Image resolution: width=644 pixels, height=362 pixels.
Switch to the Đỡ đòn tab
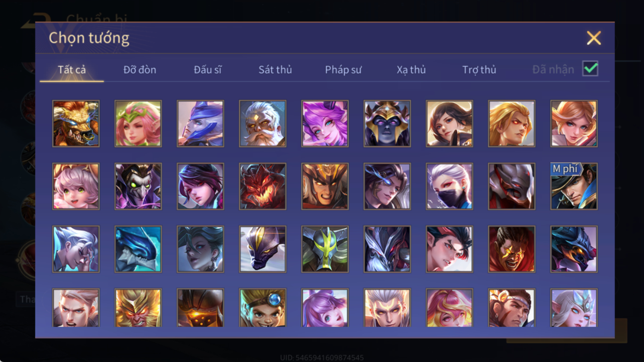(140, 70)
